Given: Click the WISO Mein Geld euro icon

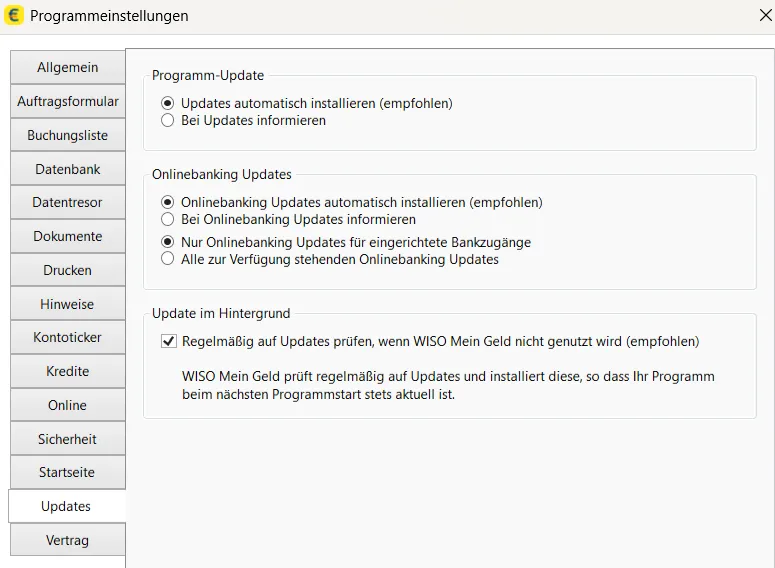Looking at the screenshot, I should coord(14,16).
